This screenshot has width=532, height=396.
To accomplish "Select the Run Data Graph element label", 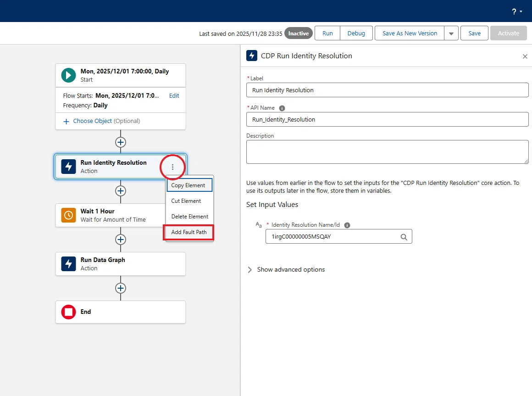I will (102, 260).
